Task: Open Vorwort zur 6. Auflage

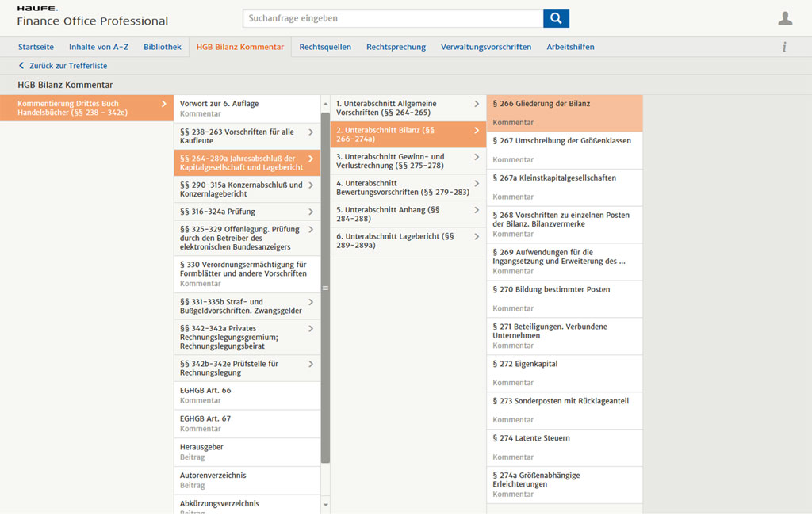Action: [x=247, y=108]
